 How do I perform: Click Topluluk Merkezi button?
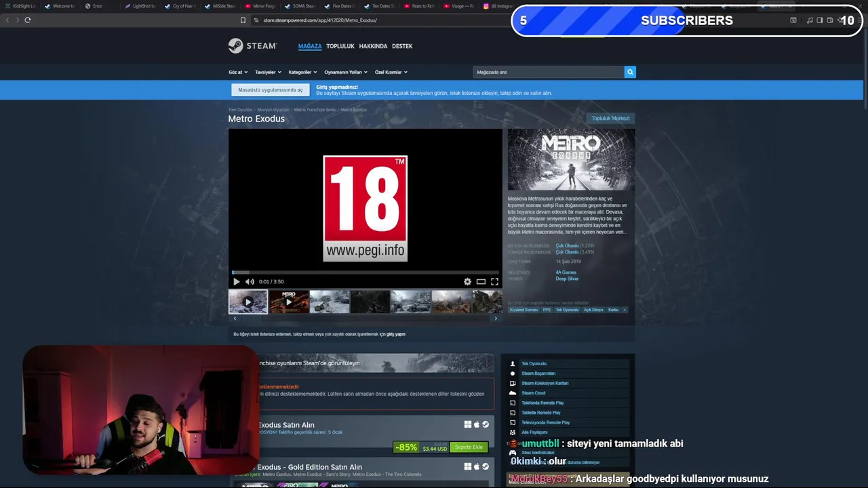610,119
